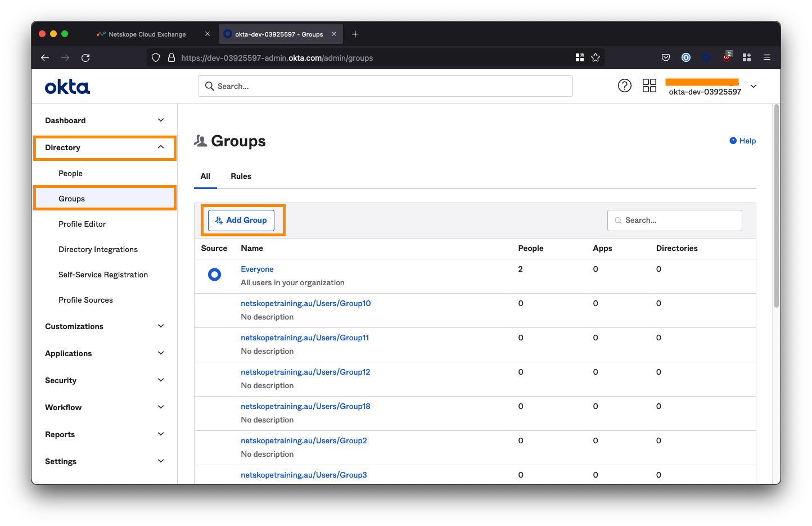Click the Okta logo in header

[67, 87]
